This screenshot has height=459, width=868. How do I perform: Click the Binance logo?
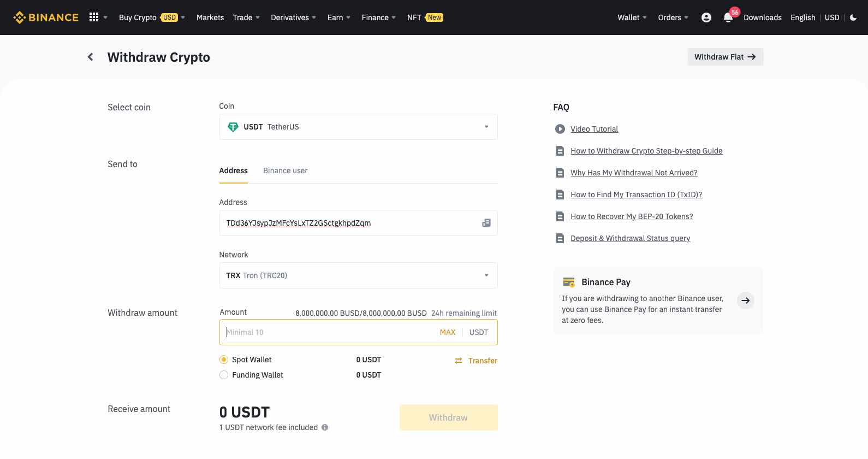coord(46,17)
